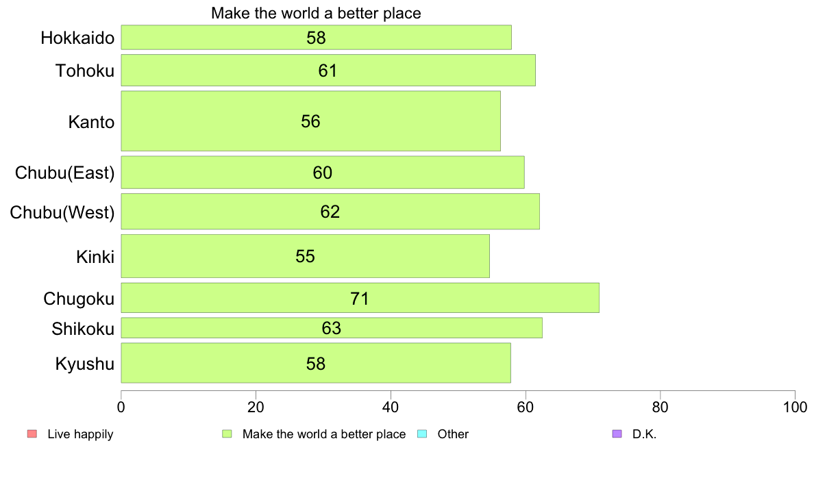
Task: Click the Live happily legend label
Action: (x=80, y=434)
